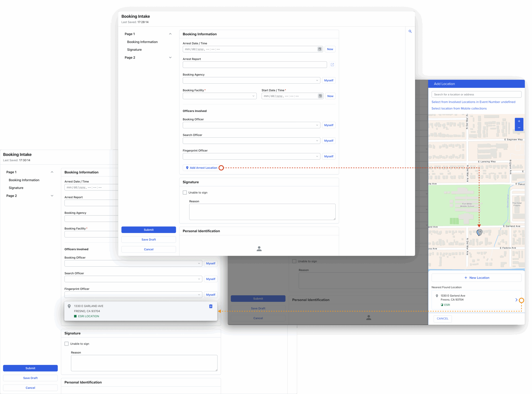
Task: Open the Start Date calendar picker
Action: (x=320, y=96)
